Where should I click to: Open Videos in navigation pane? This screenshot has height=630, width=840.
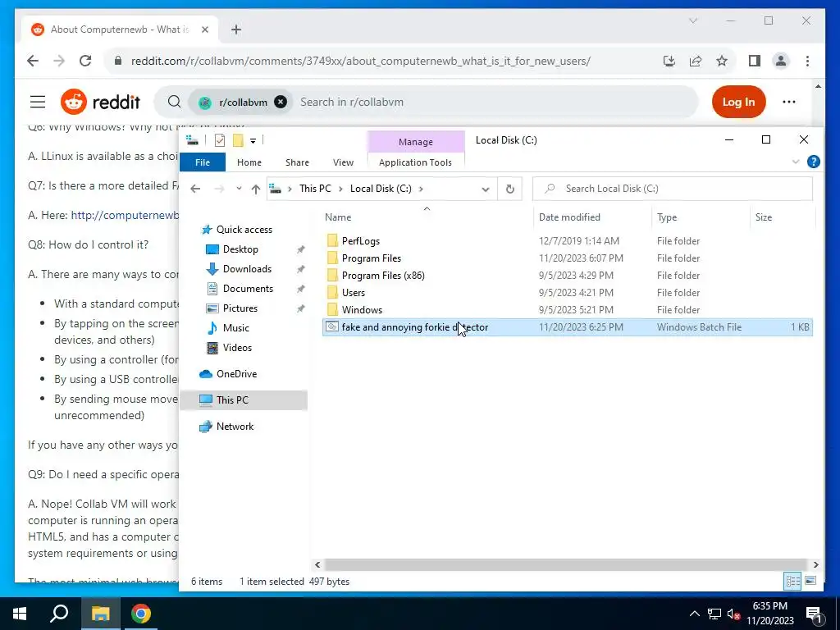(x=237, y=348)
